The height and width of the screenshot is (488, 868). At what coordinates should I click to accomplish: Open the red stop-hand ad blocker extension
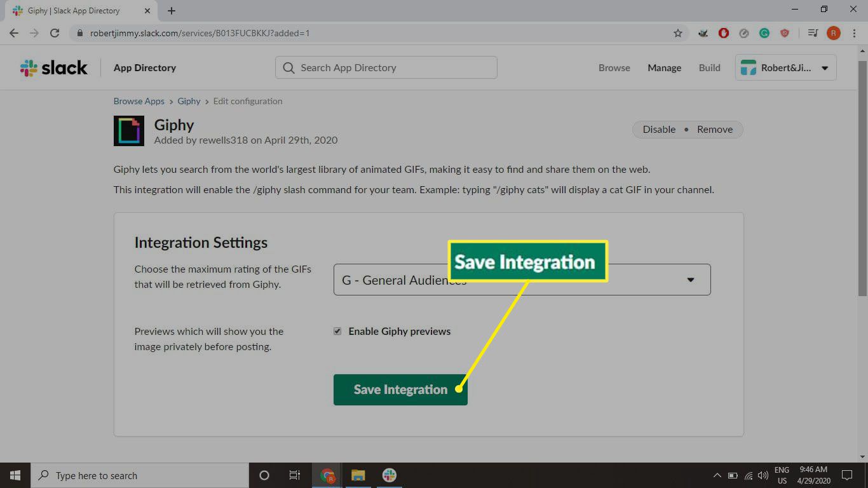724,33
